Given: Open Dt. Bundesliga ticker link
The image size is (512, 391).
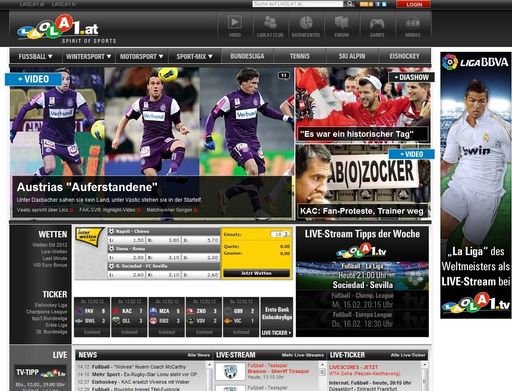Looking at the screenshot, I should [x=52, y=332].
